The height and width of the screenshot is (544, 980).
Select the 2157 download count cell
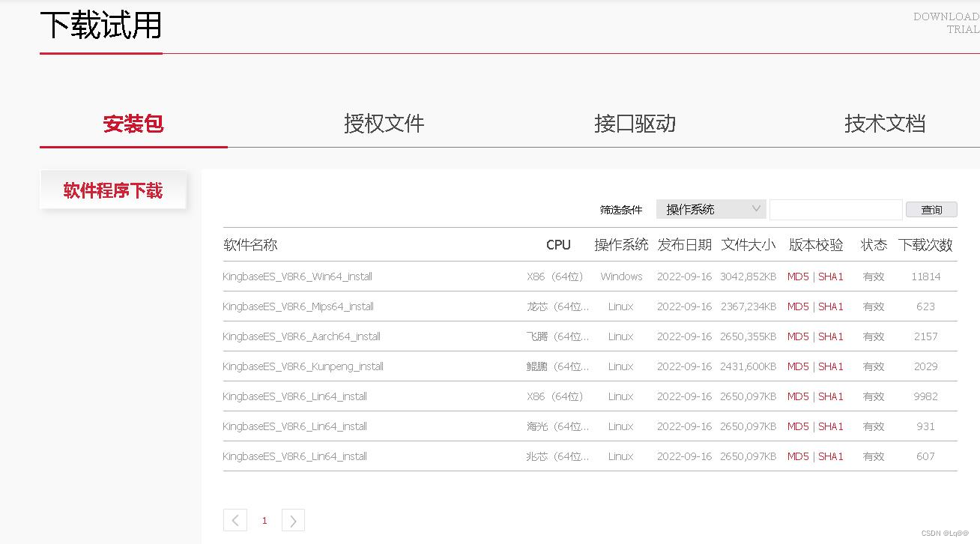coord(926,336)
